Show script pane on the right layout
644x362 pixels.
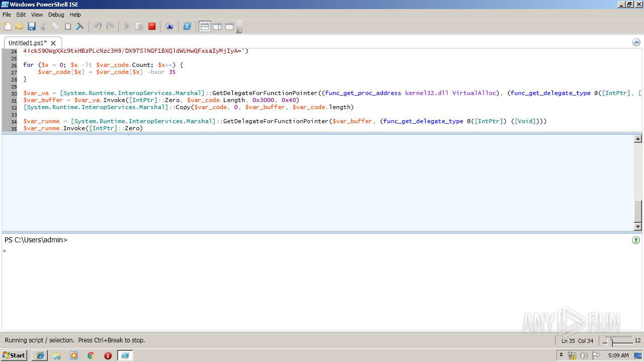(217, 27)
